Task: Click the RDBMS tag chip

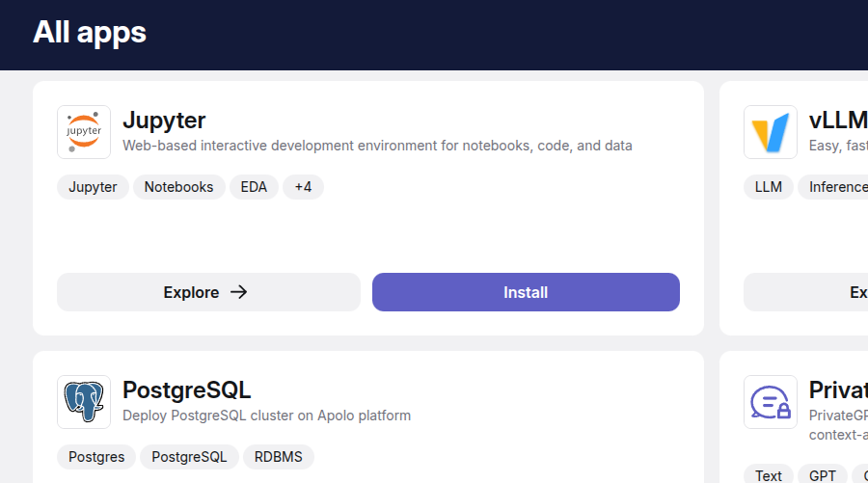Action: click(278, 457)
